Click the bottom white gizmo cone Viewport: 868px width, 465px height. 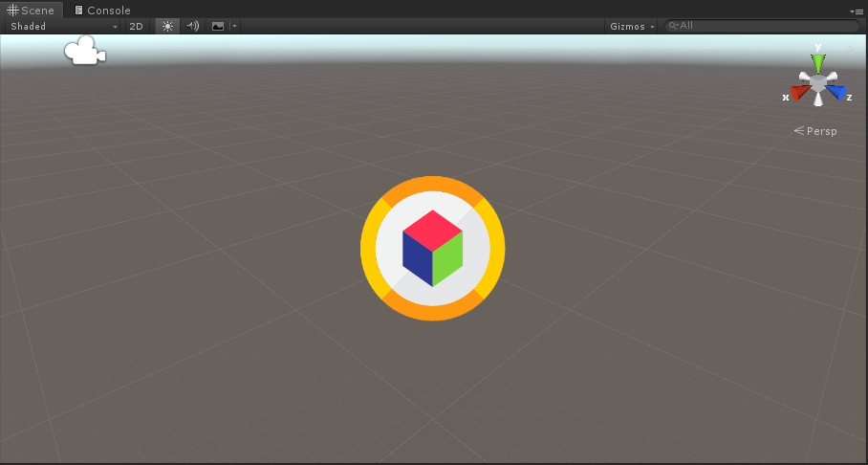818,100
